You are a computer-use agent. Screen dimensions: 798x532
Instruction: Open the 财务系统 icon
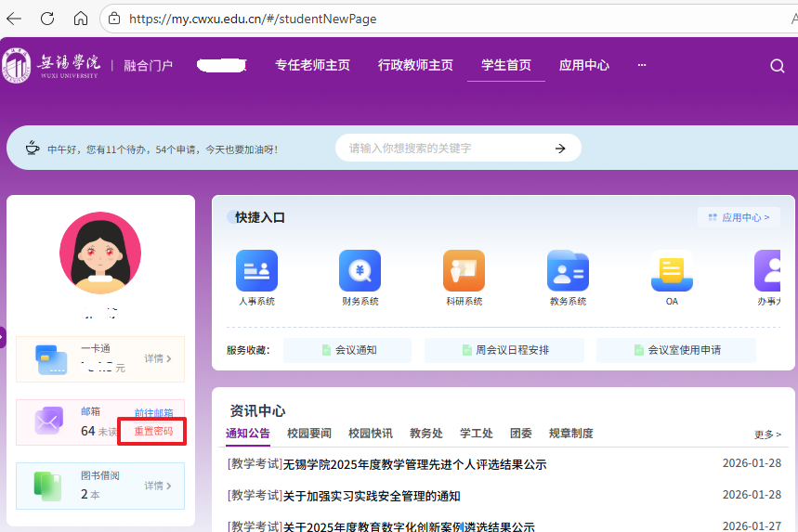click(x=360, y=271)
